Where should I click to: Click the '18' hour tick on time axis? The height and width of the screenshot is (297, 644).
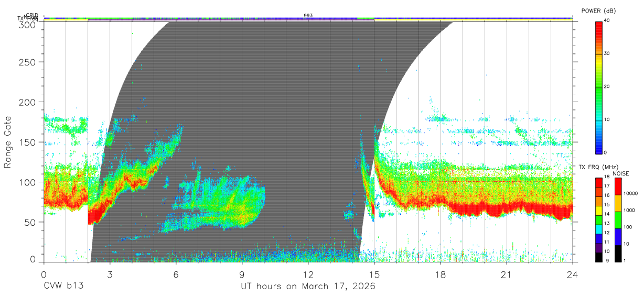441,274
